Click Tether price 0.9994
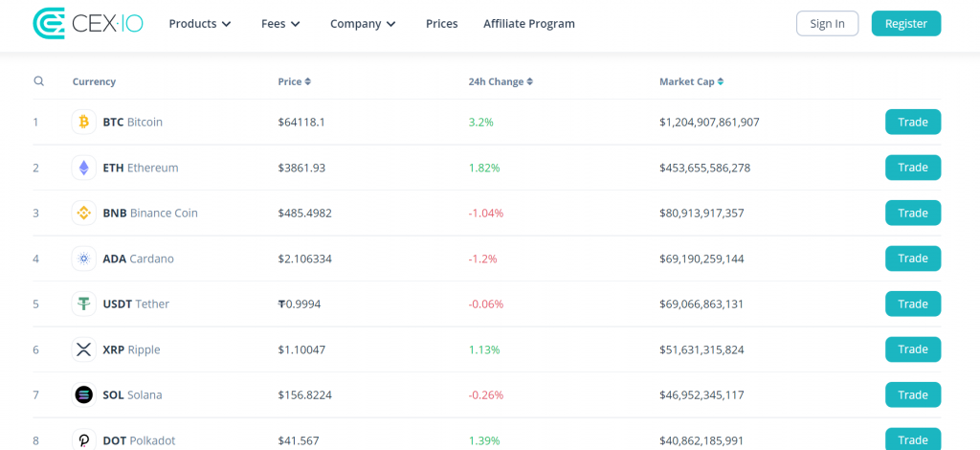The height and width of the screenshot is (450, 980). pos(300,304)
